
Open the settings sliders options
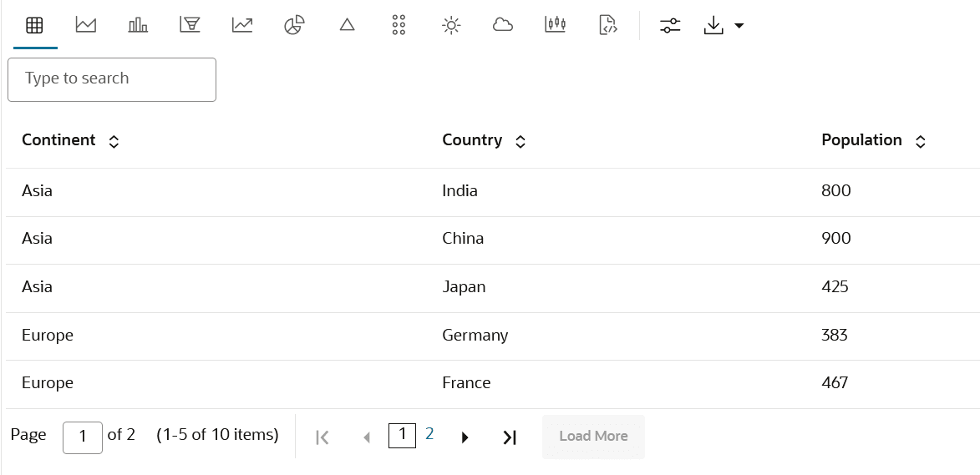(x=670, y=26)
